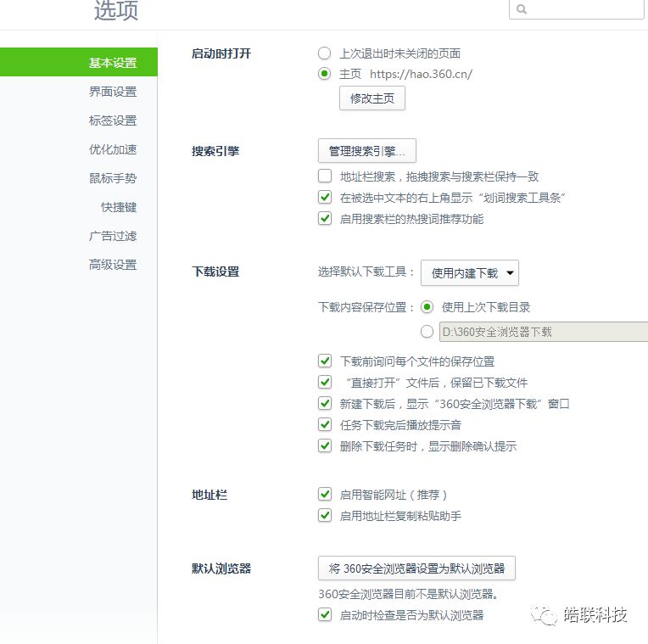The image size is (648, 644).
Task: Toggle 启用智能网址 checkbox
Action: tap(325, 494)
